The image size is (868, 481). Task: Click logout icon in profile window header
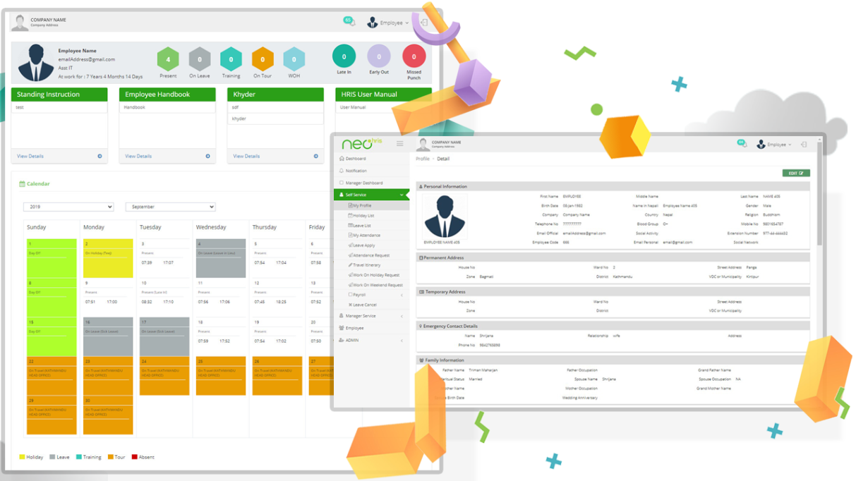804,145
